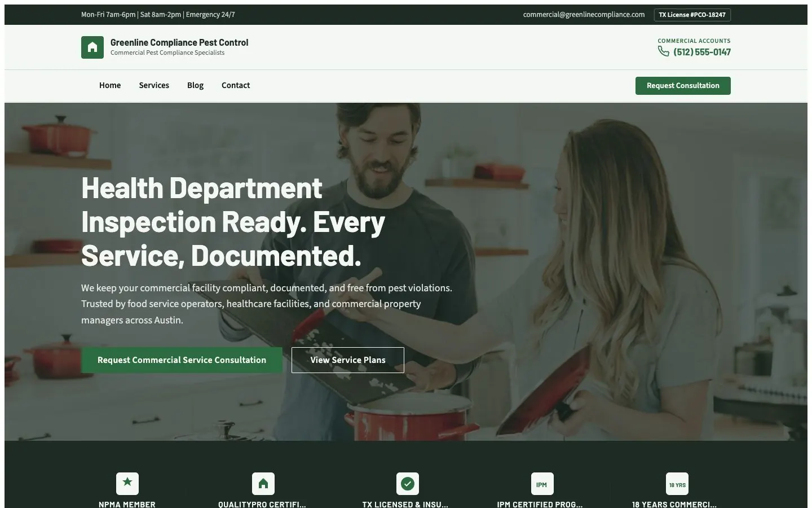Click the Request Consultation button
The image size is (812, 508).
point(683,86)
